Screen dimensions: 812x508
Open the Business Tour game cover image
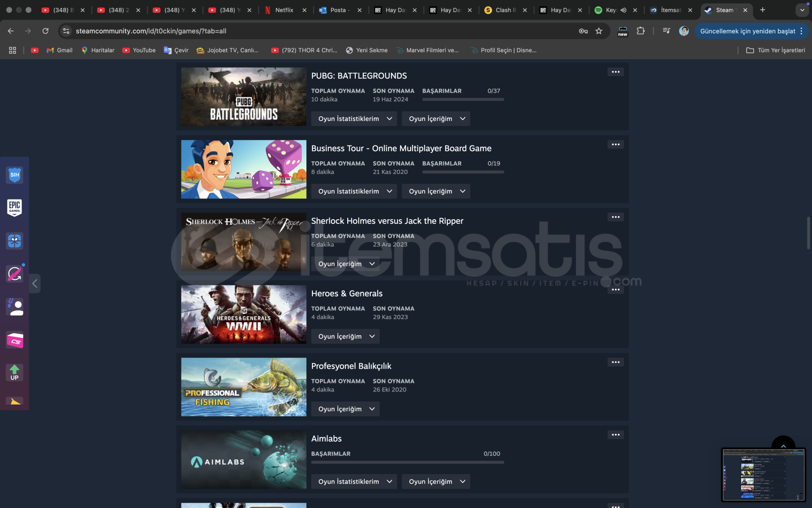pyautogui.click(x=244, y=169)
